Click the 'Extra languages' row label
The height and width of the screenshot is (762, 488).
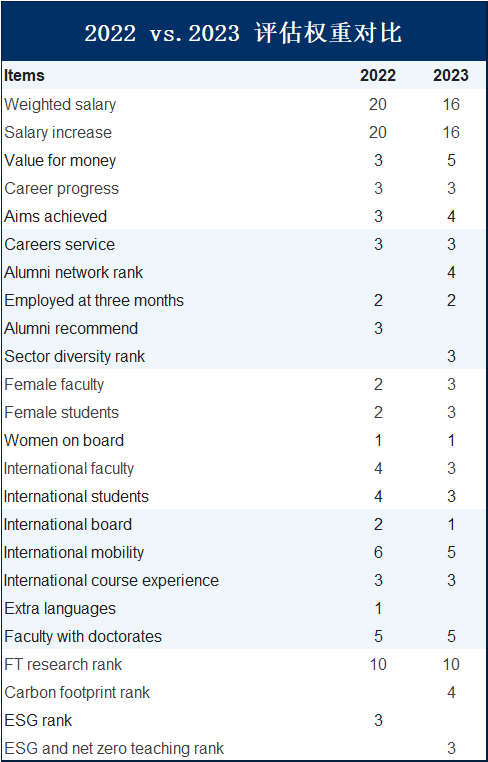(60, 608)
